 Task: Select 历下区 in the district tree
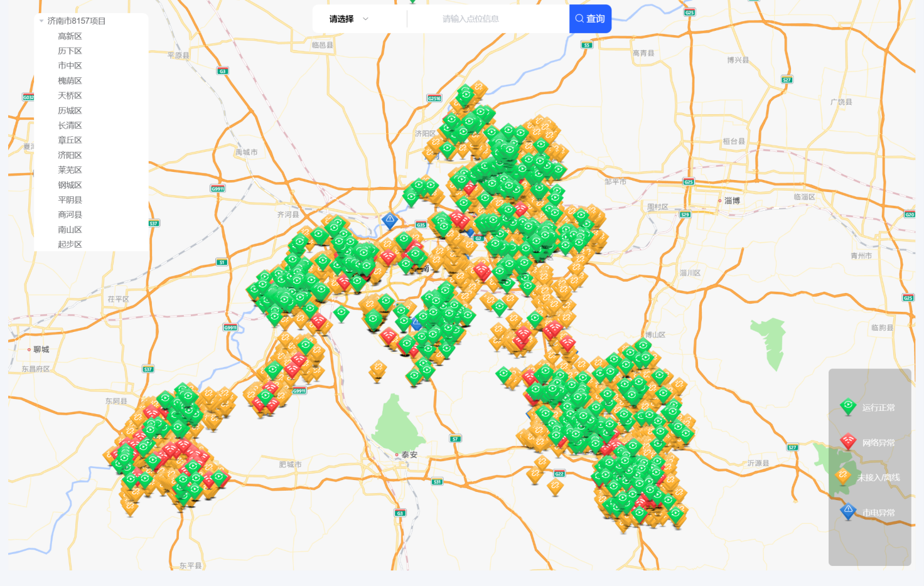point(70,51)
